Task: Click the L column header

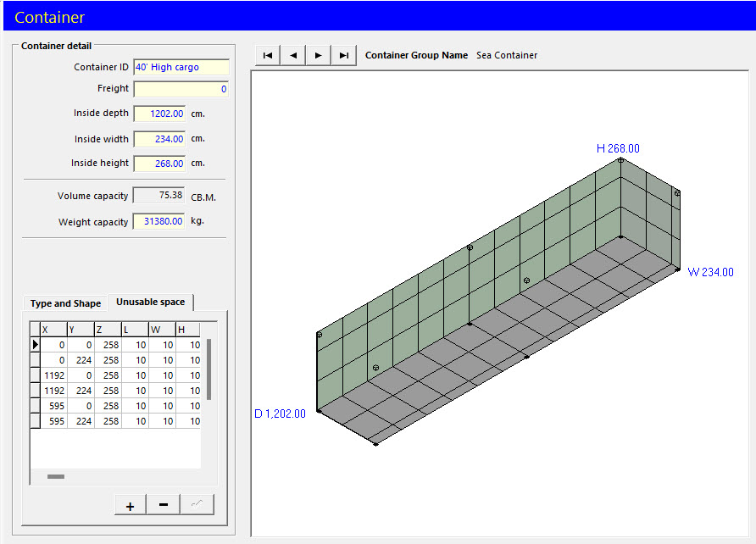Action: pyautogui.click(x=135, y=330)
